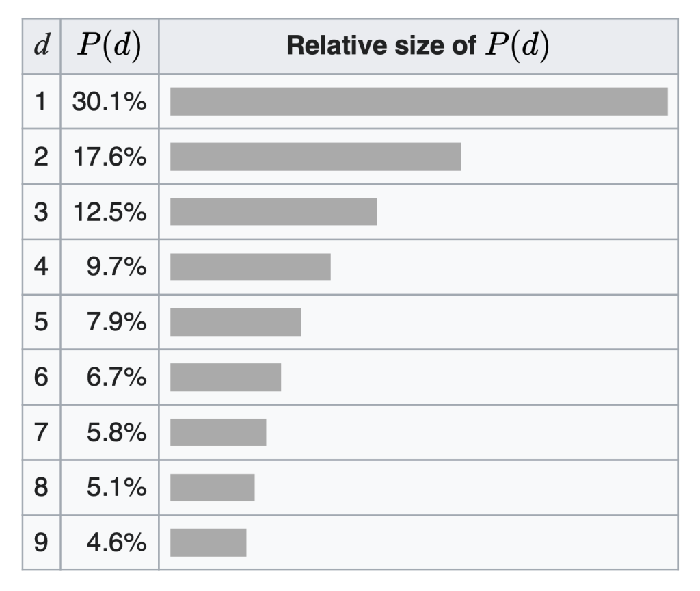This screenshot has height=591, width=700.
Task: Click the shortest gray bar beside 4.6%
Action: [208, 543]
